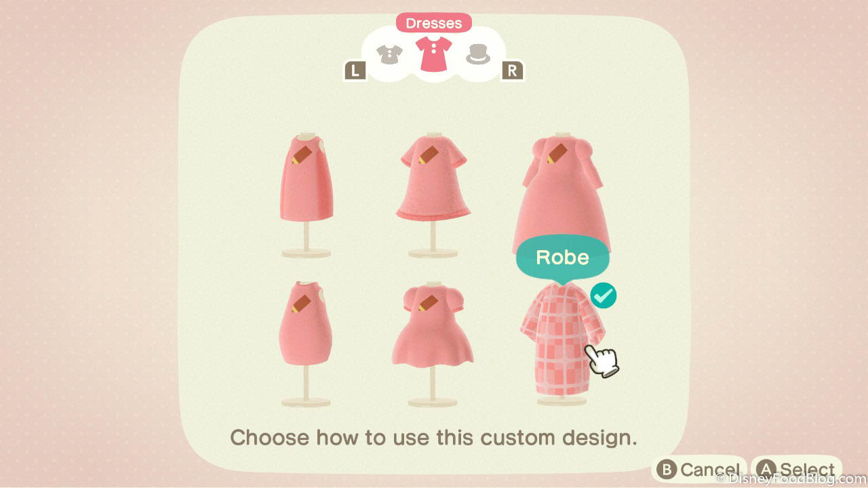Pick the sleeveless straight dress mannequin
This screenshot has height=488, width=868.
click(307, 195)
